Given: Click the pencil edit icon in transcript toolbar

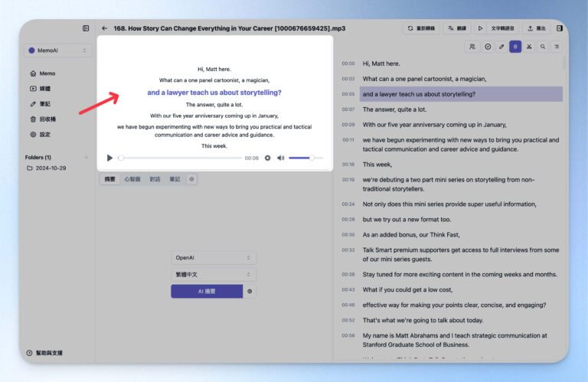Looking at the screenshot, I should [x=501, y=47].
